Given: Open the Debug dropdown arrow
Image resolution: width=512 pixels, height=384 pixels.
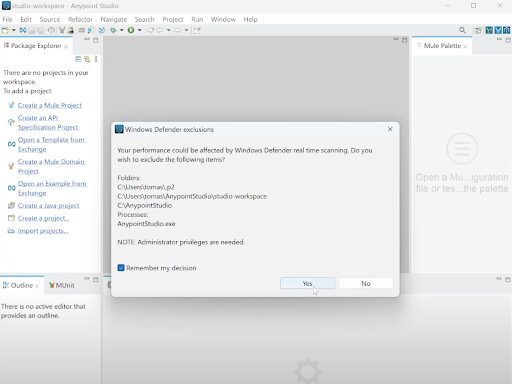Looking at the screenshot, I should coord(122,30).
